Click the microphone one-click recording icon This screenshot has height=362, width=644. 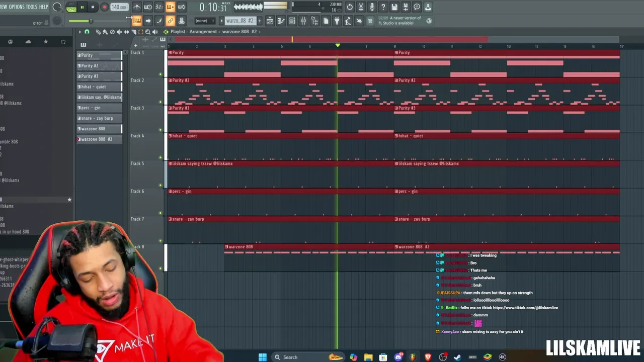coord(372,7)
